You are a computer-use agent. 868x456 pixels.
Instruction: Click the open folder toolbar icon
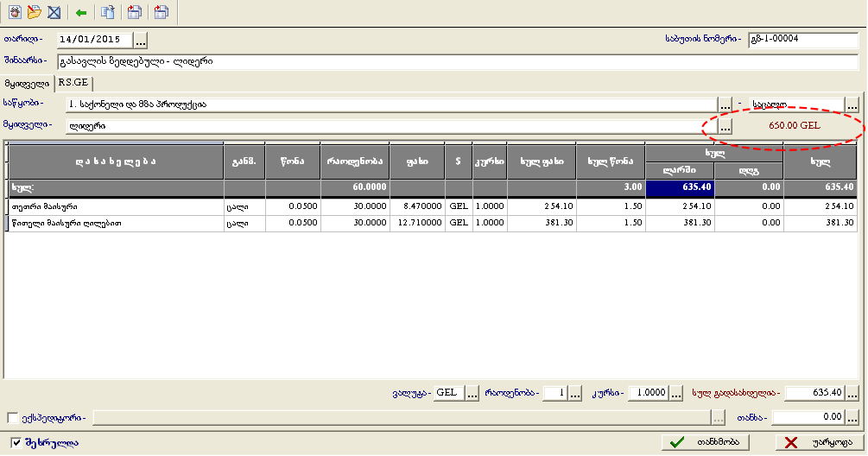tap(35, 12)
